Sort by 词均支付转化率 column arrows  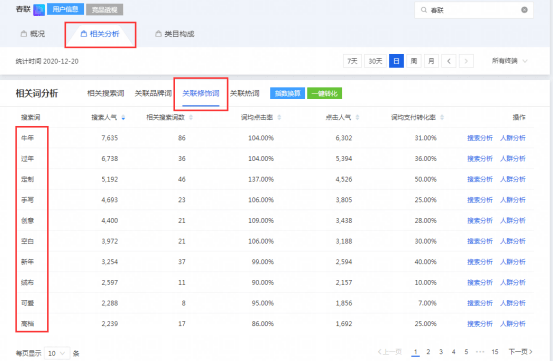(x=442, y=117)
